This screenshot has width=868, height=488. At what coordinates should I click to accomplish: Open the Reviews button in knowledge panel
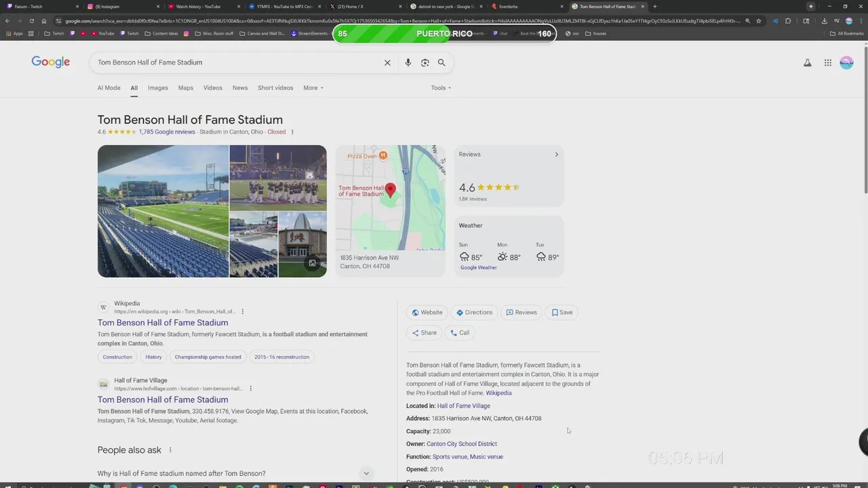521,312
